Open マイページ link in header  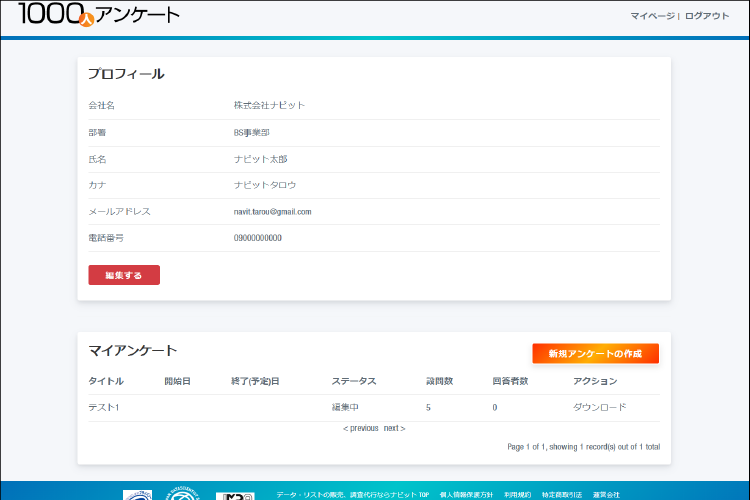click(x=652, y=16)
